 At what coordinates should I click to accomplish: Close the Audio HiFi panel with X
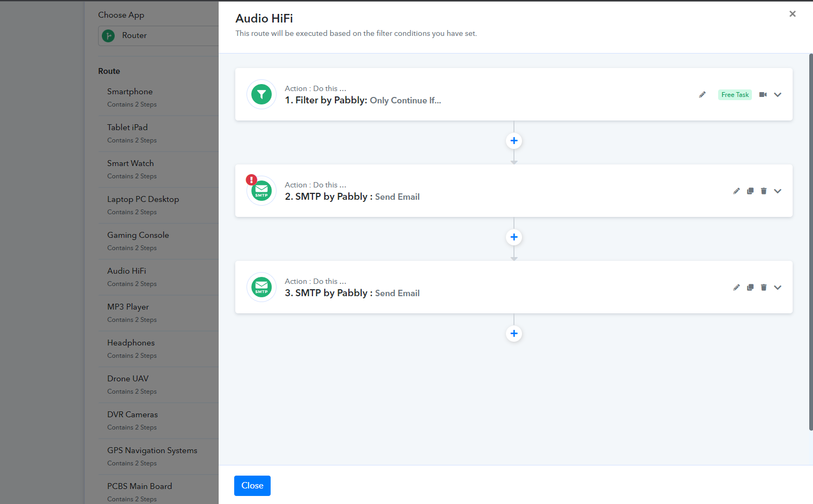tap(793, 14)
